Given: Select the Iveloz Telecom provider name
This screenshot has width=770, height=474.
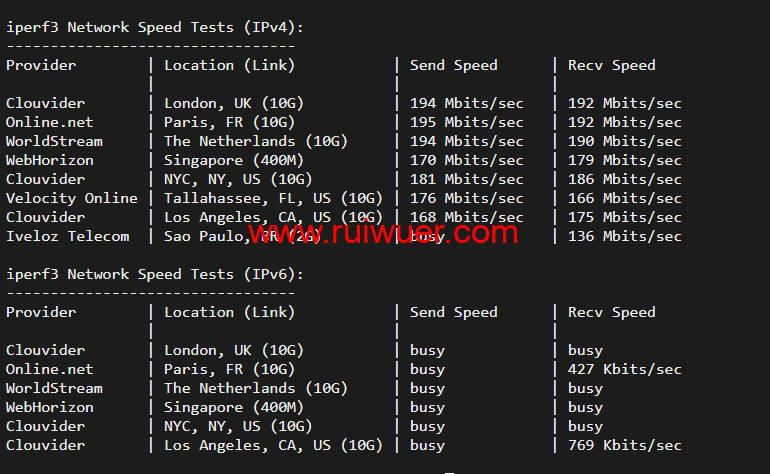Looking at the screenshot, I should pos(68,236).
